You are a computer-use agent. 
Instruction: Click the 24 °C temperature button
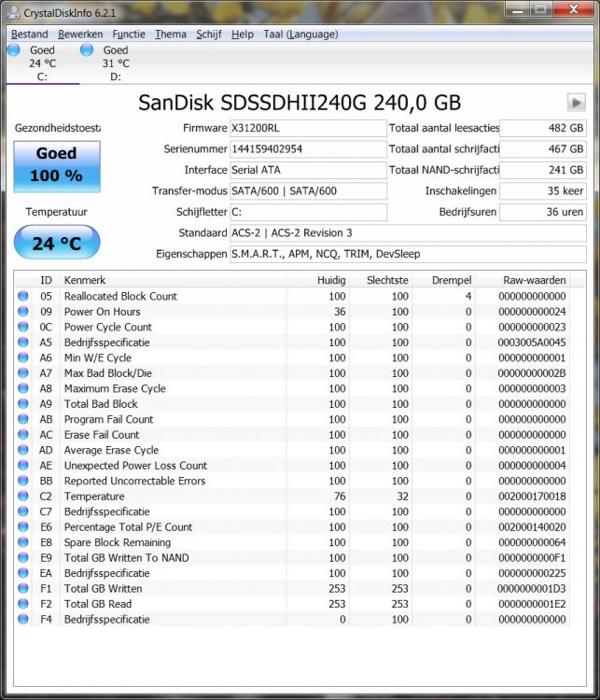coord(57,243)
